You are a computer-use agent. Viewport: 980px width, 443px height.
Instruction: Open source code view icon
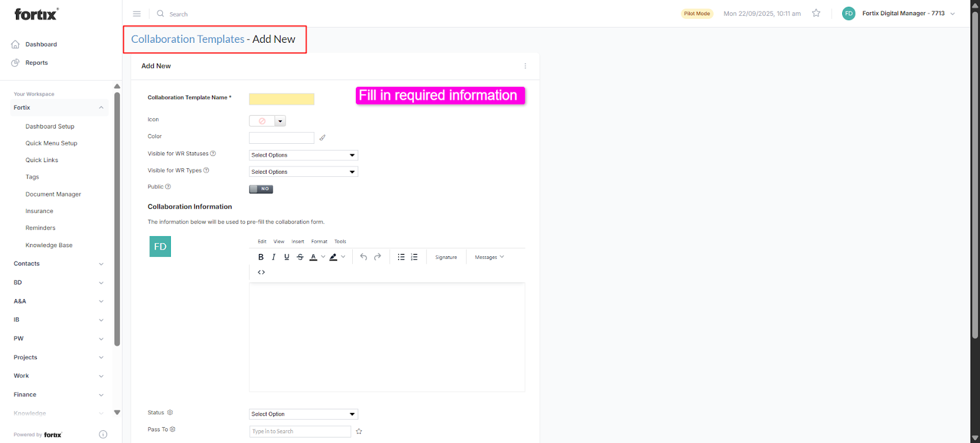262,272
